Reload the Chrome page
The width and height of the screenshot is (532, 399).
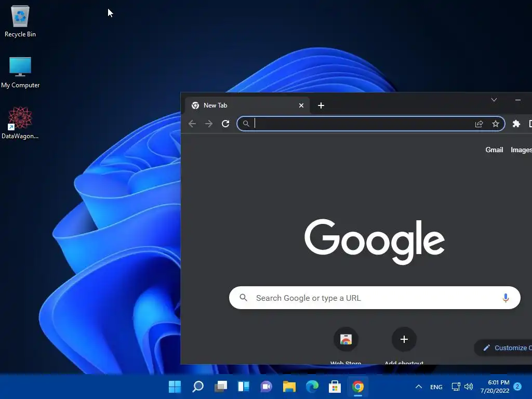(225, 124)
